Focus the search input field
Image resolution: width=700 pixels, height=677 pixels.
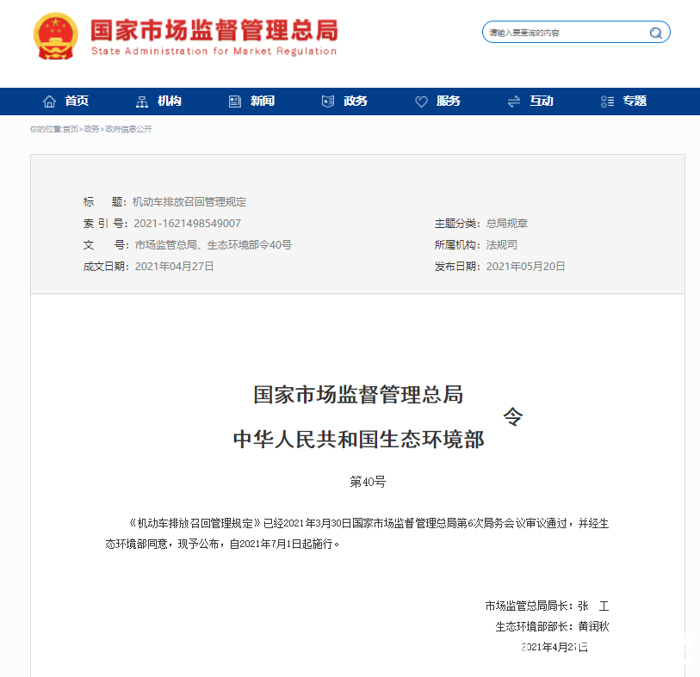[x=563, y=33]
